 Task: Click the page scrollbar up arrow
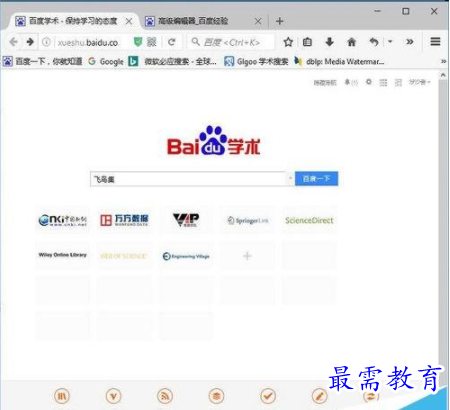point(443,75)
